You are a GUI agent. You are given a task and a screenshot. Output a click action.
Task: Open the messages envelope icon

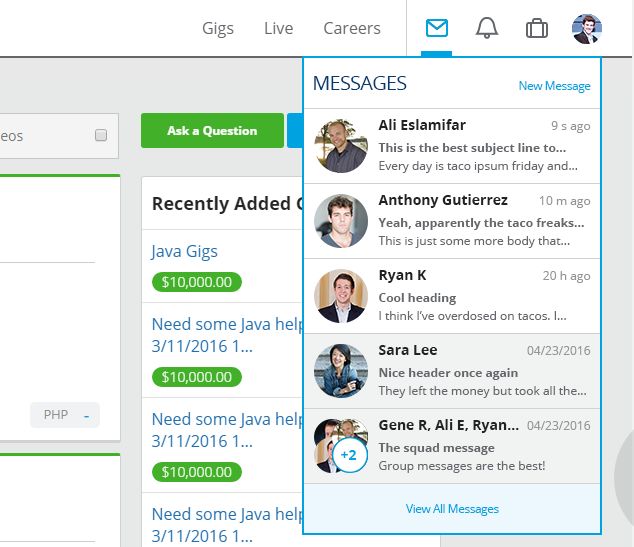coord(437,28)
